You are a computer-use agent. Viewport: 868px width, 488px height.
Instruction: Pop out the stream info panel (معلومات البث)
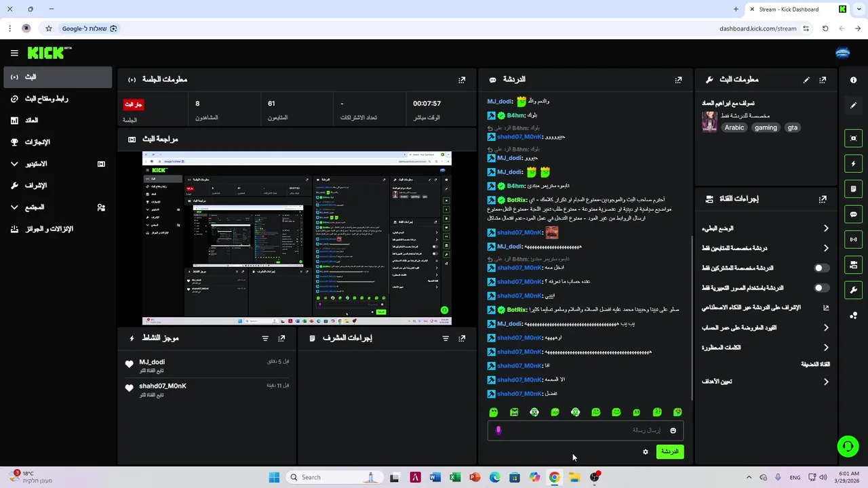(823, 79)
